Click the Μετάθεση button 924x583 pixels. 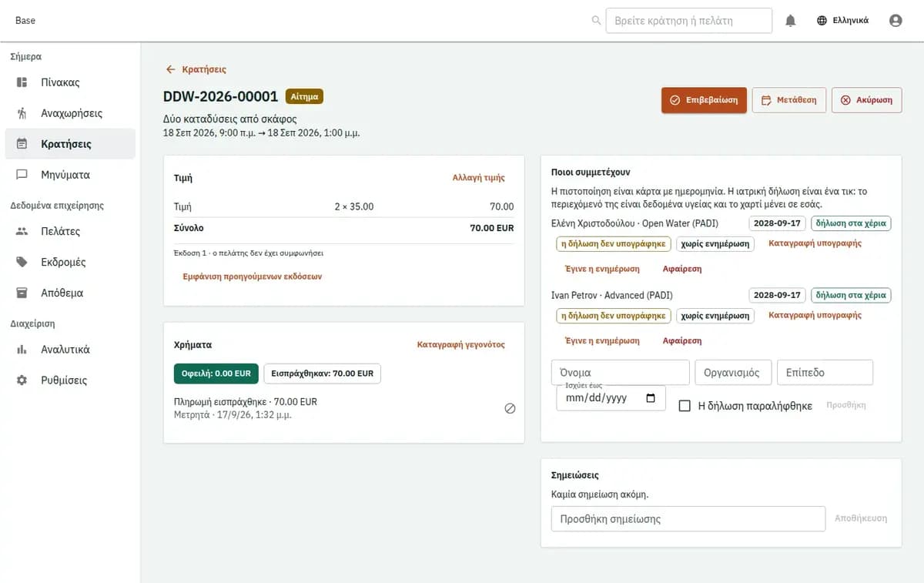click(789, 100)
